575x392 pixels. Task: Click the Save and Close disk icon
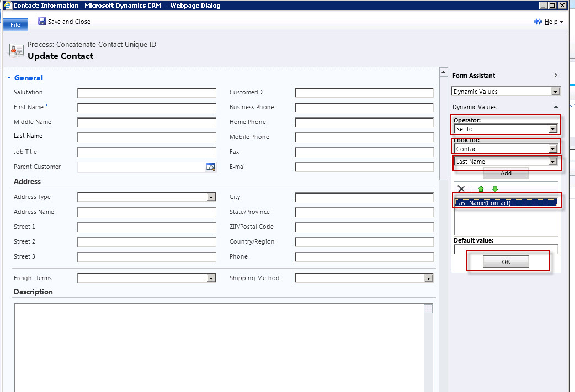42,22
